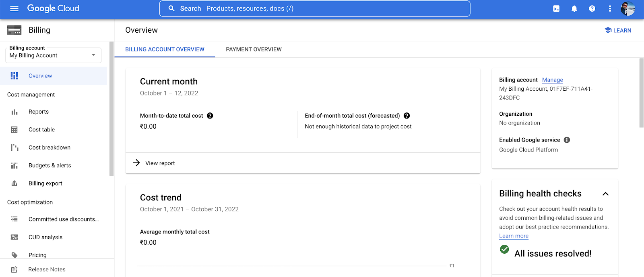The height and width of the screenshot is (277, 644).
Task: Open Release Notes link
Action: tap(47, 269)
